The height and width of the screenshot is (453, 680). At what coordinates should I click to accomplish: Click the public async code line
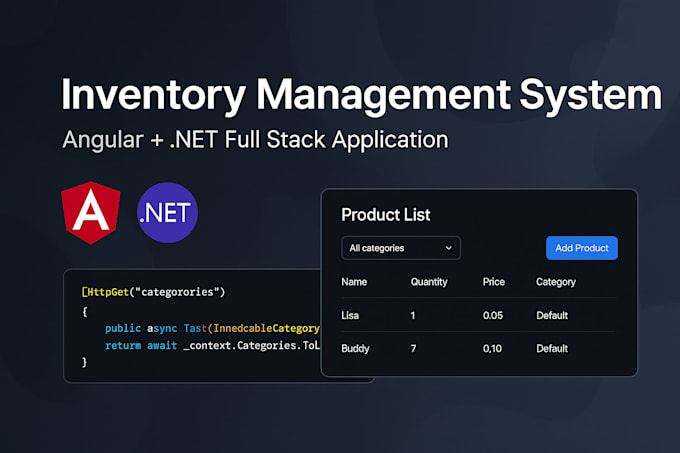pos(212,328)
